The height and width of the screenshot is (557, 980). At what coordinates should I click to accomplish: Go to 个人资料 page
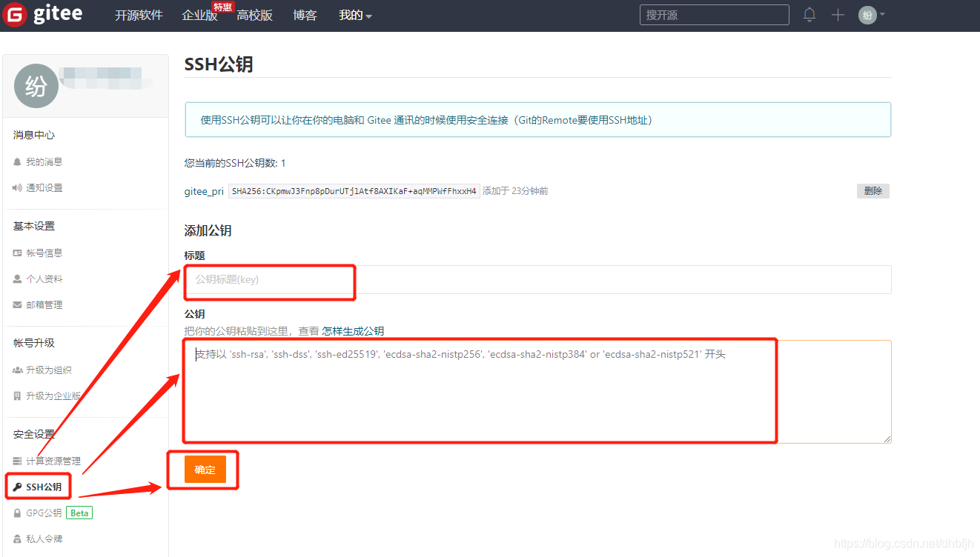point(44,279)
